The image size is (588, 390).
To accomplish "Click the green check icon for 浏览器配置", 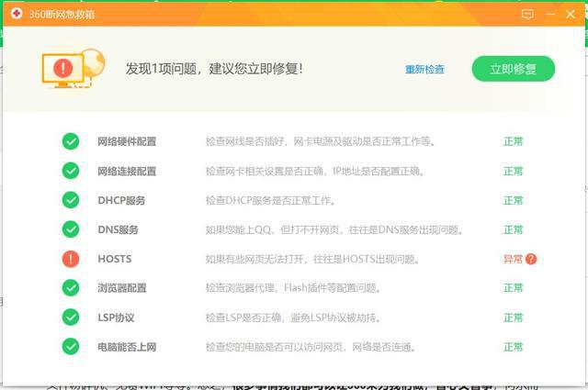I will 71,288.
